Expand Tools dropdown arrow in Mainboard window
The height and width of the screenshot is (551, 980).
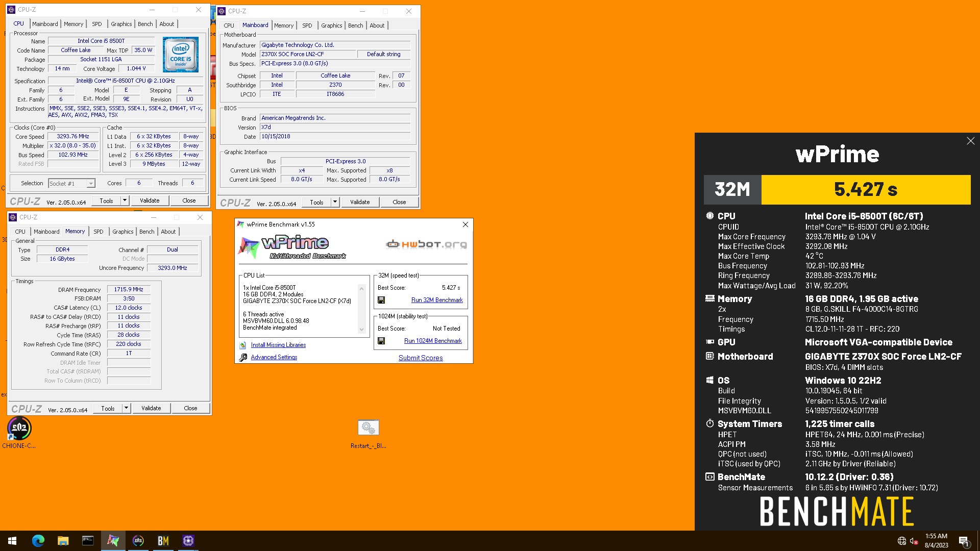[335, 202]
